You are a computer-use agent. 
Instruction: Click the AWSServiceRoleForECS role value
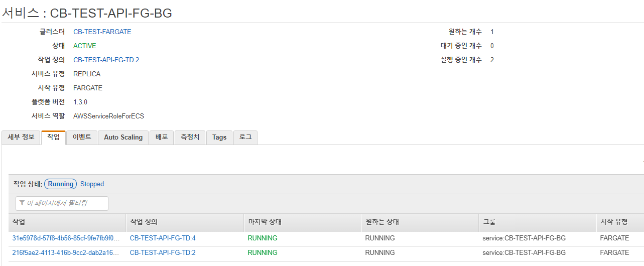pos(108,116)
